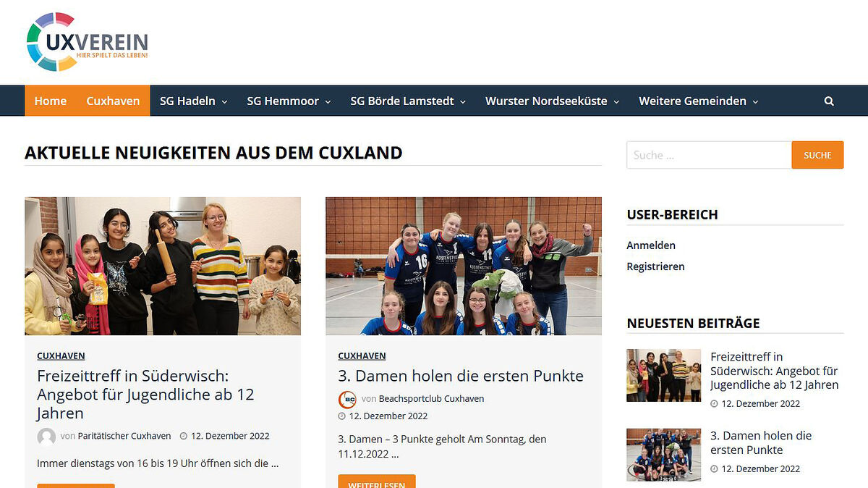Expand Weitere Gemeinden submenu arrow

coord(755,102)
